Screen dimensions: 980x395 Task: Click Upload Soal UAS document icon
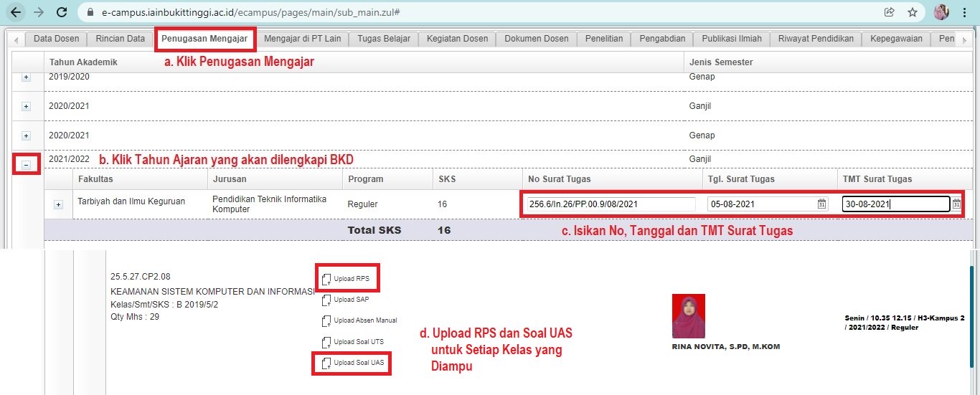[x=327, y=363]
